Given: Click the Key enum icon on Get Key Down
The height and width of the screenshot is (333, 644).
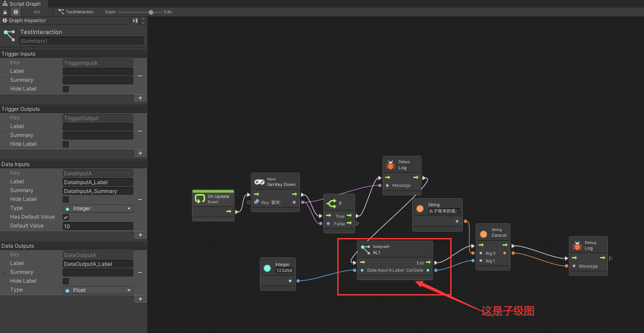Looking at the screenshot, I should (256, 202).
